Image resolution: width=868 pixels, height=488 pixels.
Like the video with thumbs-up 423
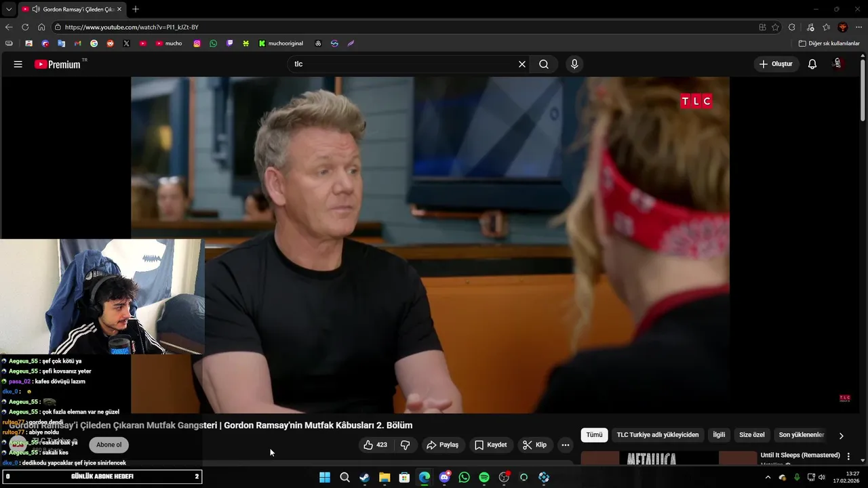tap(374, 445)
